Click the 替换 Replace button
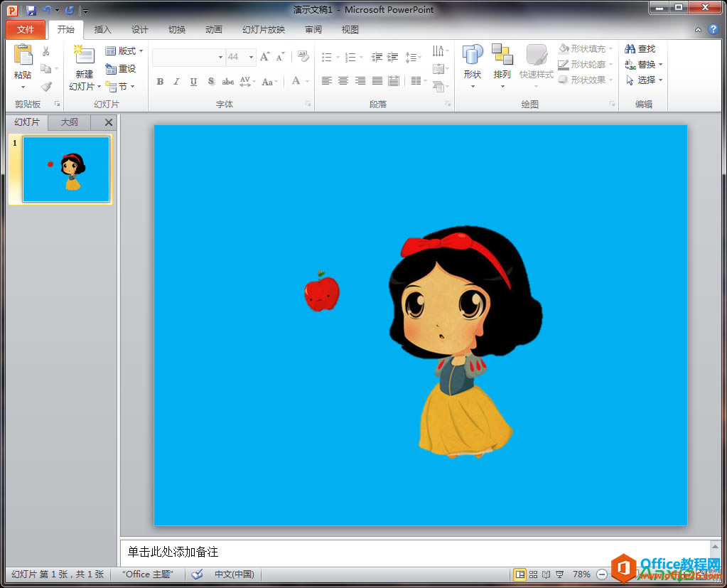The width and height of the screenshot is (727, 588). tap(644, 64)
